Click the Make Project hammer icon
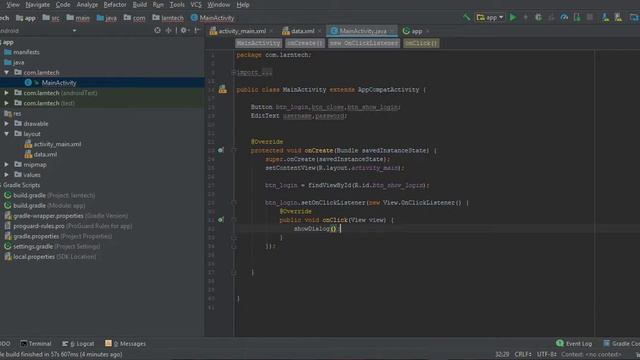This screenshot has height=360, width=640. click(x=467, y=17)
